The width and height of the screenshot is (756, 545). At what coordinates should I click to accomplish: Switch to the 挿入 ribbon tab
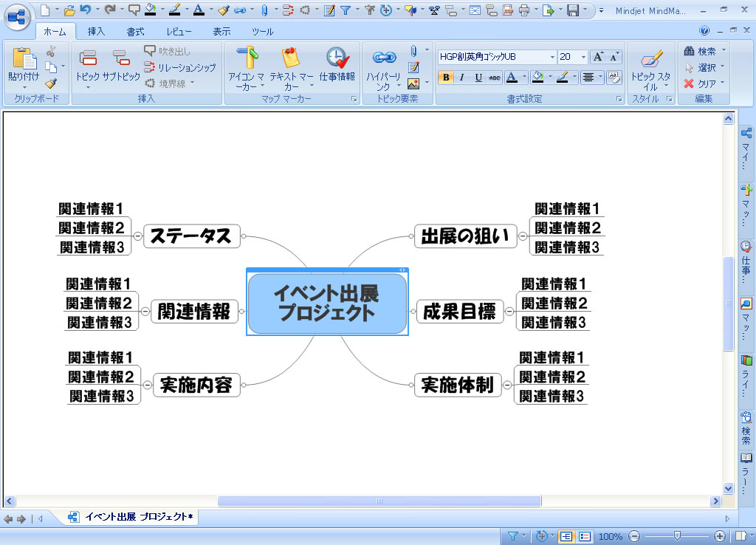96,32
